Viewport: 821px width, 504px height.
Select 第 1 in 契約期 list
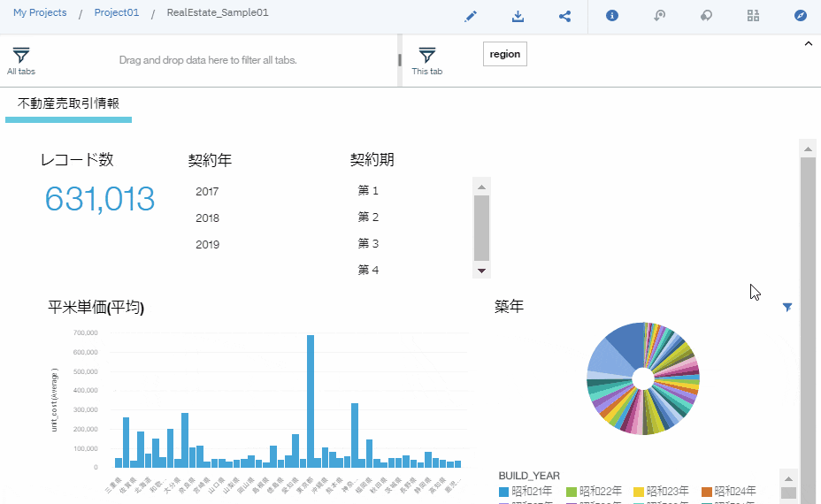[x=368, y=190]
